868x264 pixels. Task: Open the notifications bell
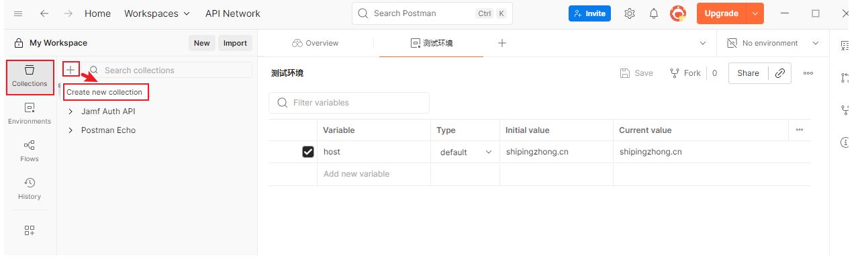tap(654, 13)
